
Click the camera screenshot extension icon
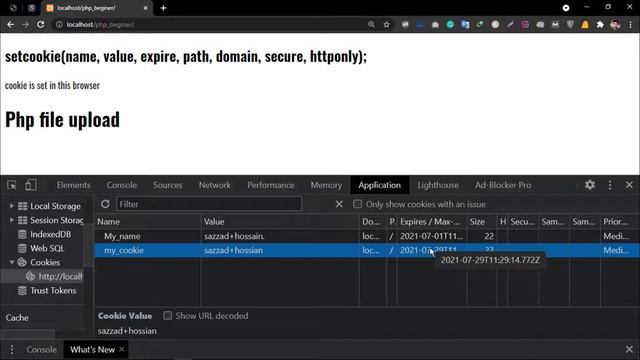click(435, 24)
